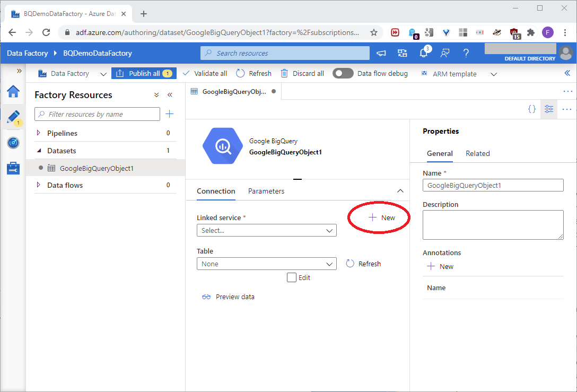Click the Publish all button

(143, 74)
